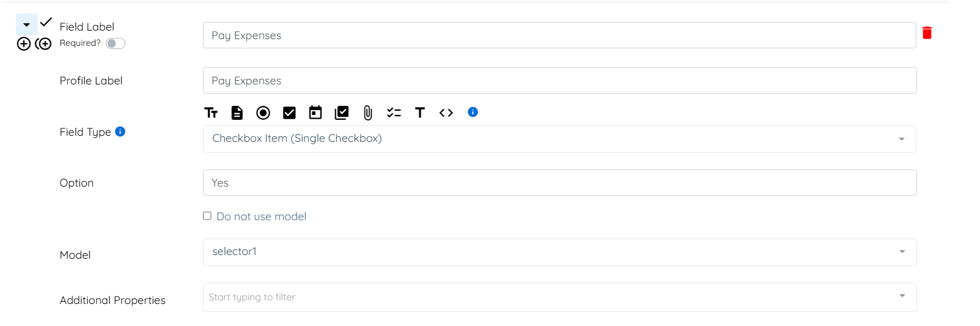980x326 pixels.
Task: Pick the bold T heading field type icon
Action: point(420,113)
